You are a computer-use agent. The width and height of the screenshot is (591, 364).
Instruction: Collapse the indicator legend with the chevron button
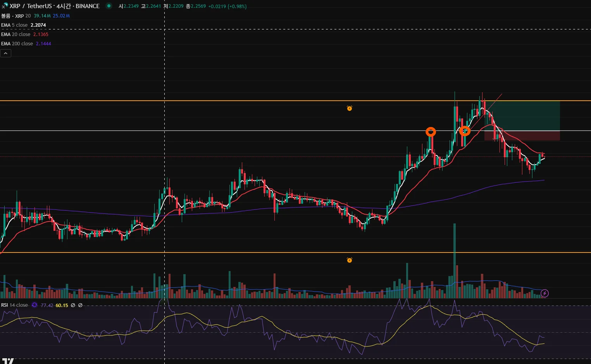click(x=5, y=53)
